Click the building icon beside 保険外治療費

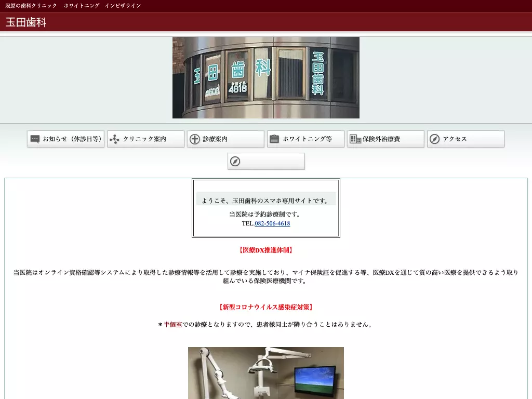click(355, 139)
